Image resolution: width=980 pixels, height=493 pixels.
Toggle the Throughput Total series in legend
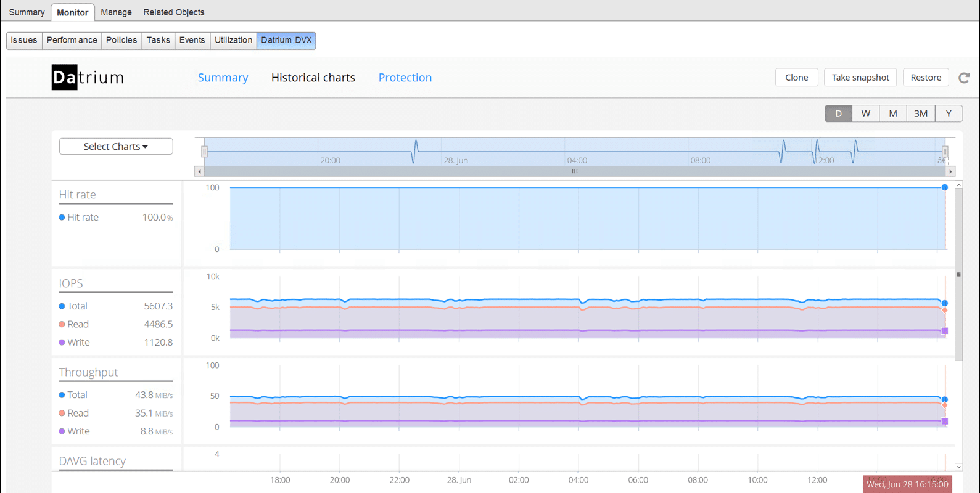73,395
